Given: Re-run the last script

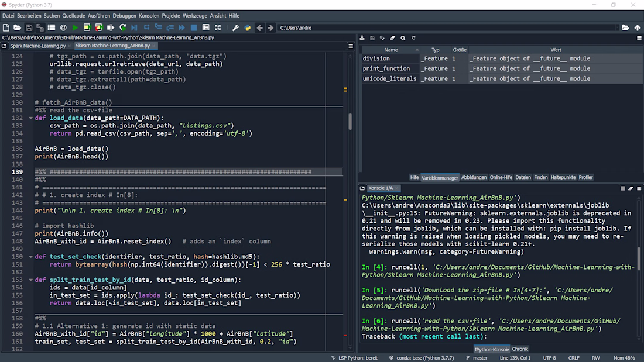Looking at the screenshot, I should click(x=122, y=27).
